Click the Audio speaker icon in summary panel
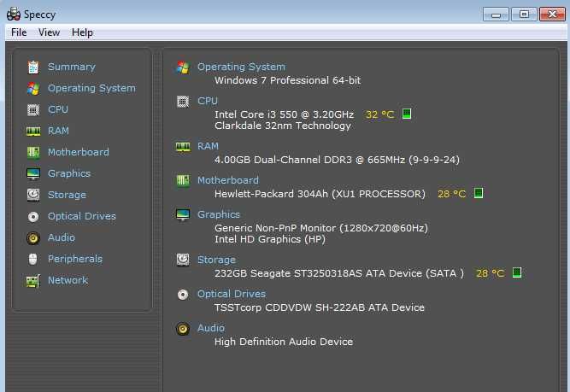570x392 pixels. (x=183, y=329)
